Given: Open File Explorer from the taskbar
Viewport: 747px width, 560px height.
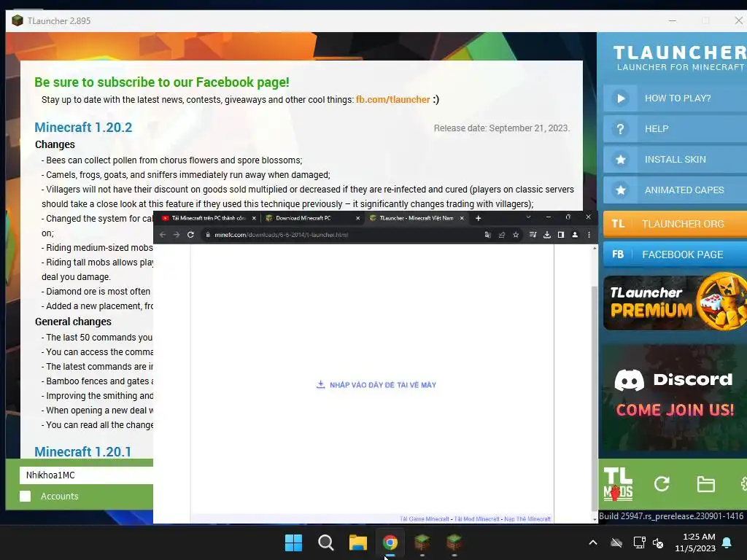Looking at the screenshot, I should [x=357, y=542].
